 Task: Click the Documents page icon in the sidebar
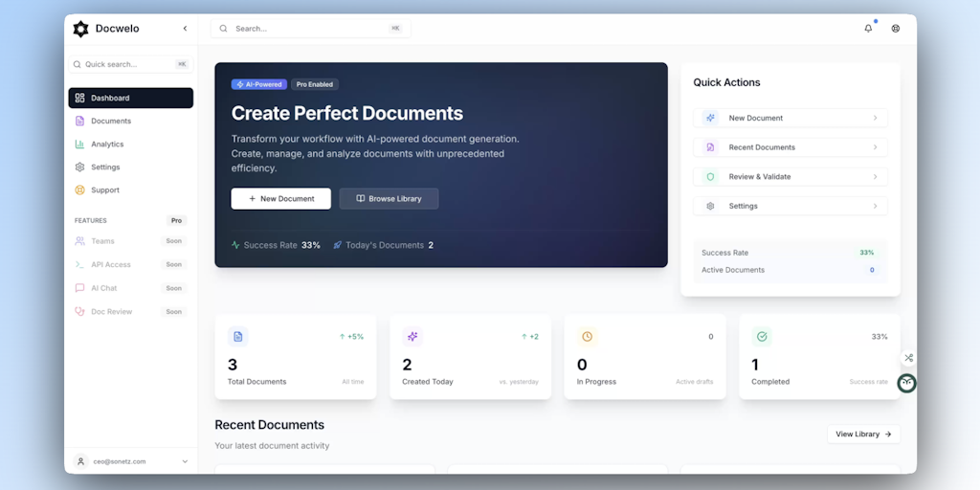pos(79,122)
